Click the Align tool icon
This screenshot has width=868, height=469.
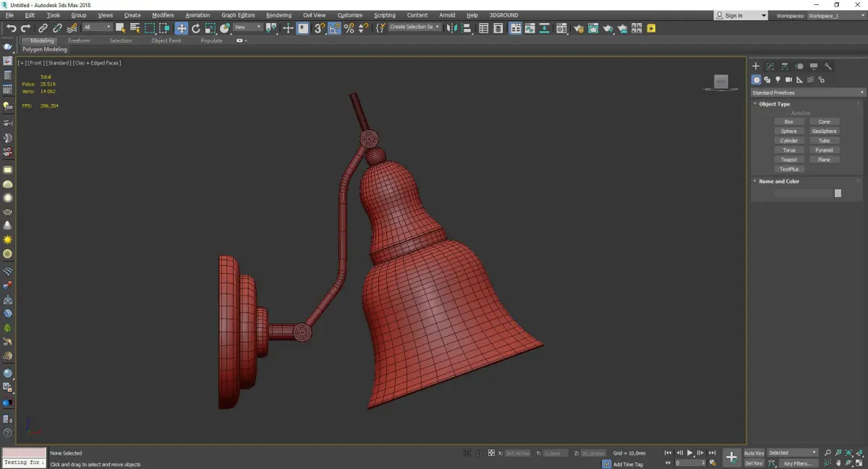tap(467, 28)
